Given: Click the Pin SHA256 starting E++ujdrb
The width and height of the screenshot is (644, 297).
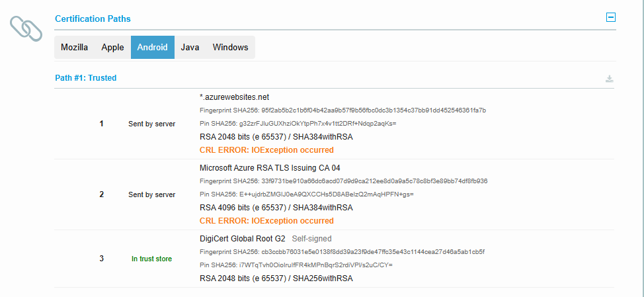Looking at the screenshot, I should pos(306,194).
